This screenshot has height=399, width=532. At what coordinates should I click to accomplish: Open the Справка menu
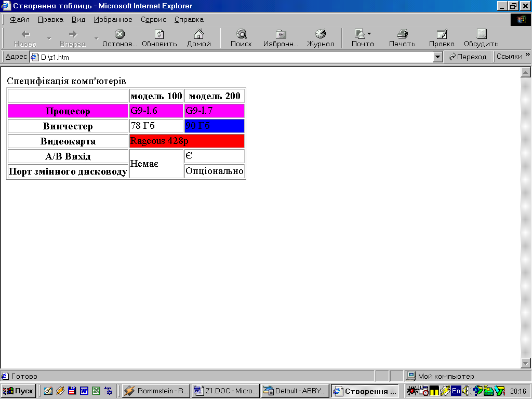pos(189,19)
